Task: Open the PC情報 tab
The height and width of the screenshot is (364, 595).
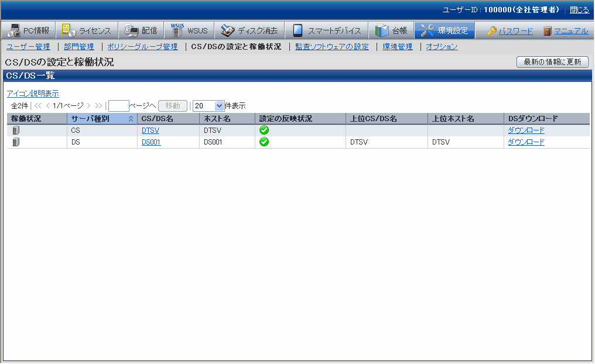Action: tap(29, 30)
